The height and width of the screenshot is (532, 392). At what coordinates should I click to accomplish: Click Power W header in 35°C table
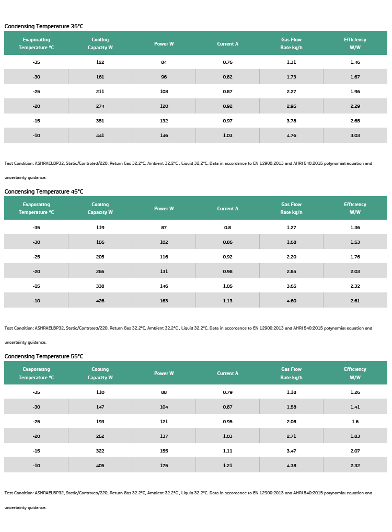(x=164, y=44)
